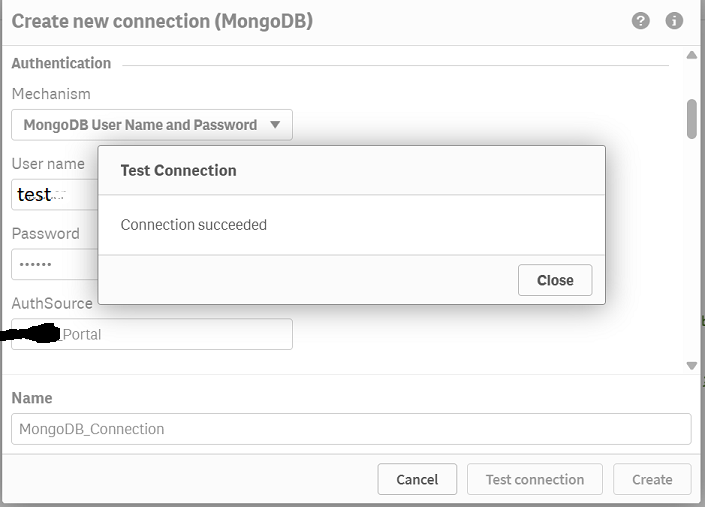This screenshot has width=705, height=507.
Task: Click the Test connection button
Action: 535,480
